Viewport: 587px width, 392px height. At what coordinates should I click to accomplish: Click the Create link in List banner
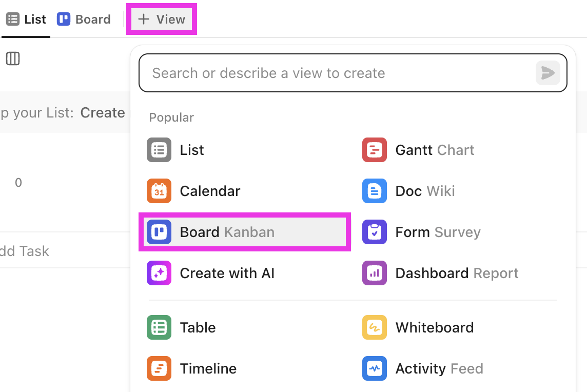click(103, 112)
